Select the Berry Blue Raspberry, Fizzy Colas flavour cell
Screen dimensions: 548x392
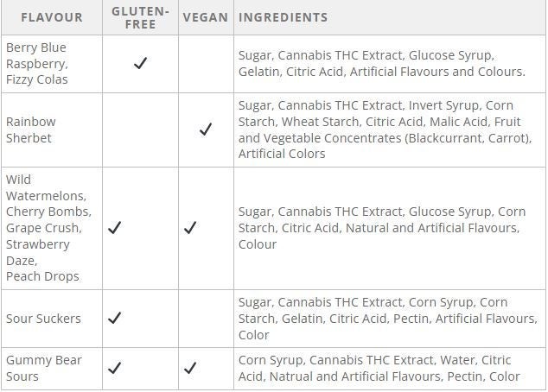click(x=36, y=63)
